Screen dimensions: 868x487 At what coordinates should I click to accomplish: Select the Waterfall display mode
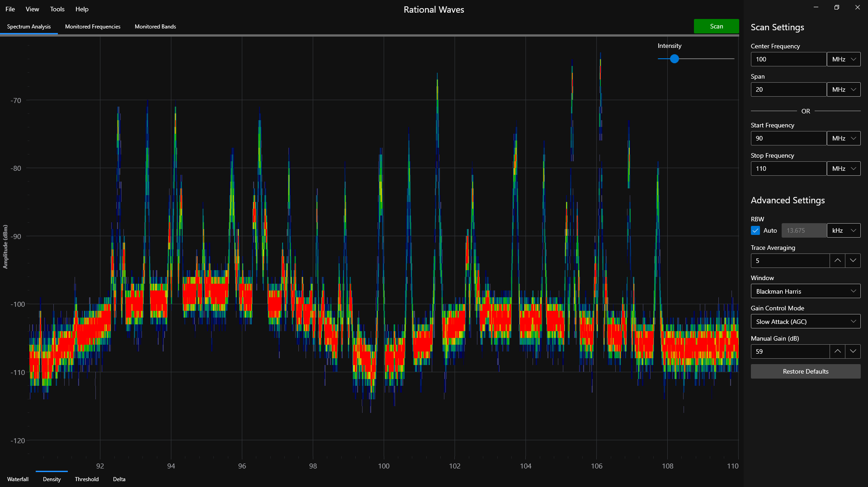[x=18, y=479]
